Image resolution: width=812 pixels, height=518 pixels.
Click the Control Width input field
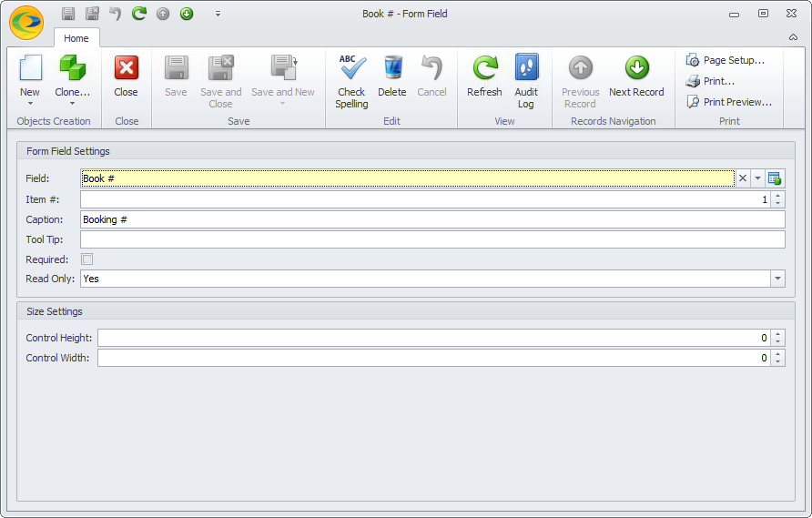click(x=434, y=358)
